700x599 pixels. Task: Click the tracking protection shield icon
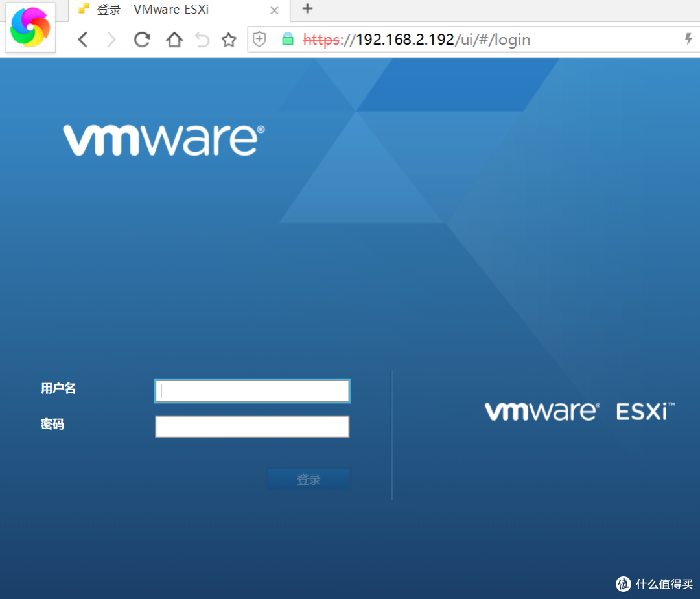click(x=259, y=39)
